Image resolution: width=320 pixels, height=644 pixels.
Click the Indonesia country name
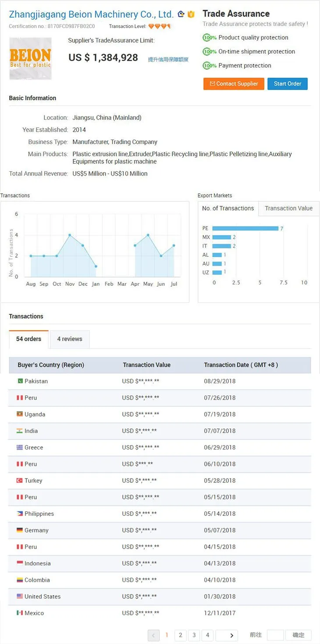pyautogui.click(x=38, y=563)
